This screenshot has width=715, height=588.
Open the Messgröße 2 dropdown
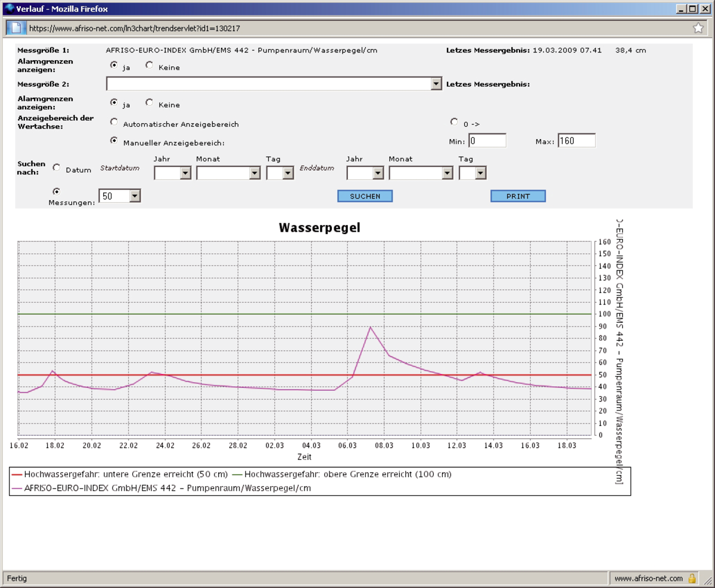[436, 84]
